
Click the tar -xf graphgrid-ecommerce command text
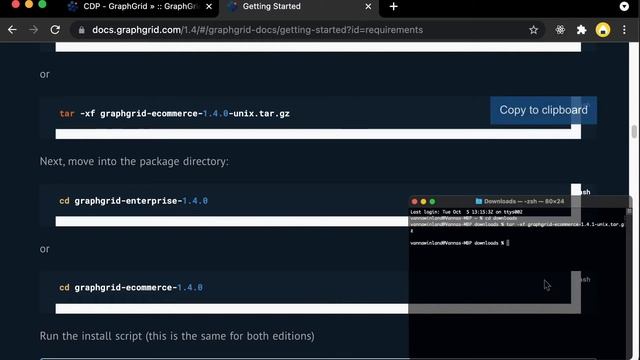(x=175, y=113)
